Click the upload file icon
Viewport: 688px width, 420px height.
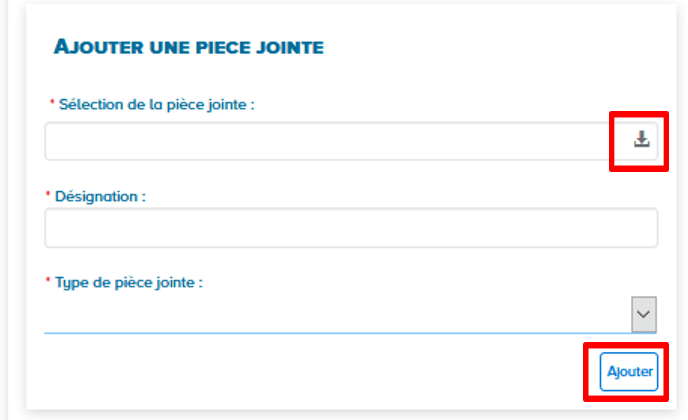tap(641, 140)
